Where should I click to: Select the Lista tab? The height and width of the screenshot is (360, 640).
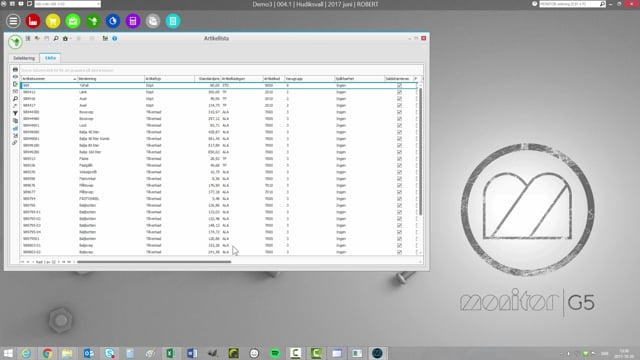(50, 58)
